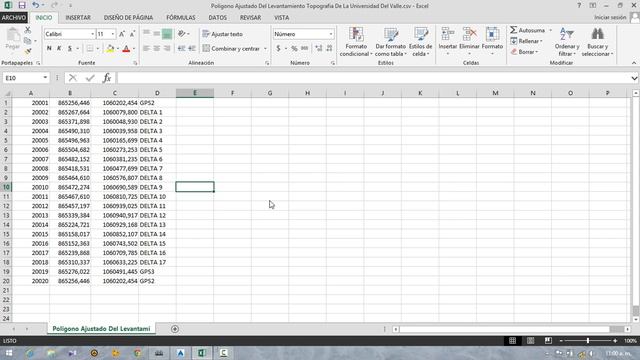This screenshot has width=640, height=360.
Task: Increase decimal places
Action: click(x=319, y=49)
